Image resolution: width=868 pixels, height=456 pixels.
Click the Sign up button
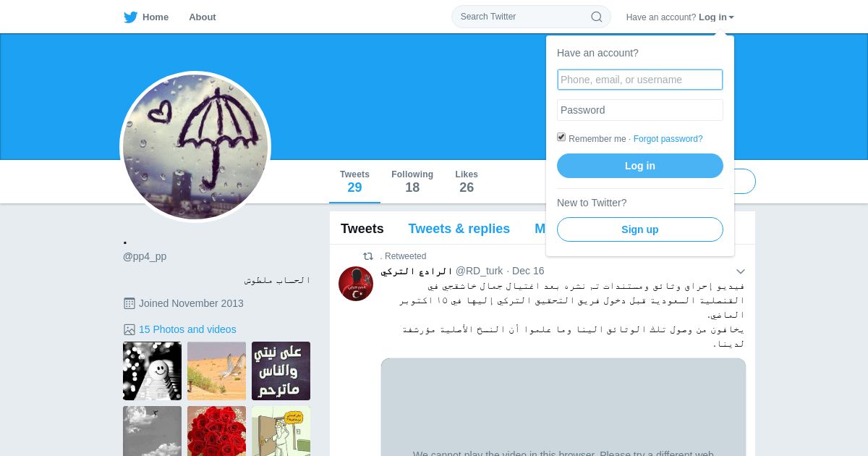(x=640, y=229)
